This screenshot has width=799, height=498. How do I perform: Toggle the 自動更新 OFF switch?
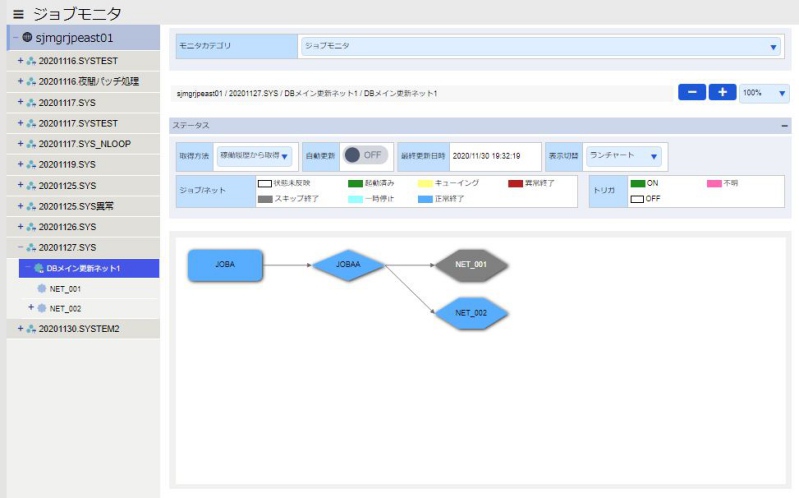[x=365, y=155]
